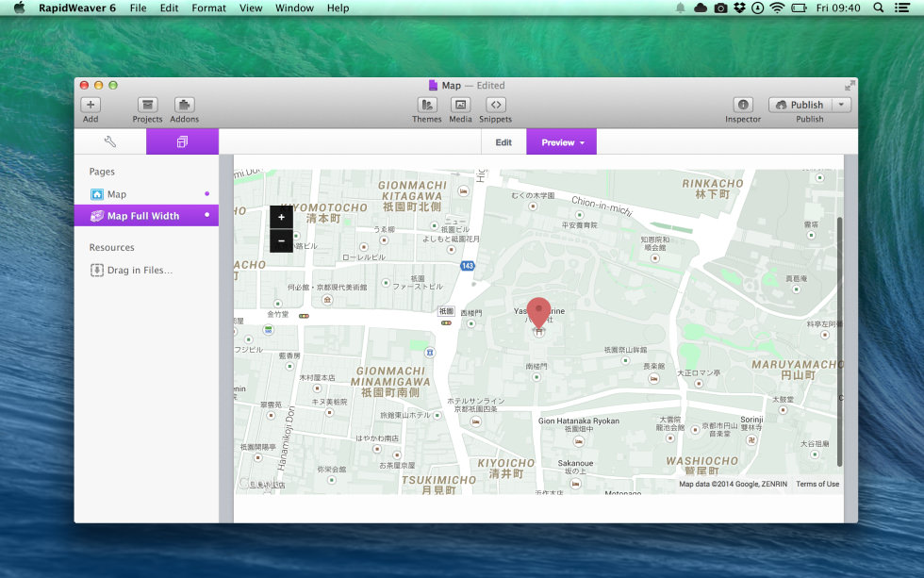Open the RapidWeaver 6 menu

click(77, 8)
